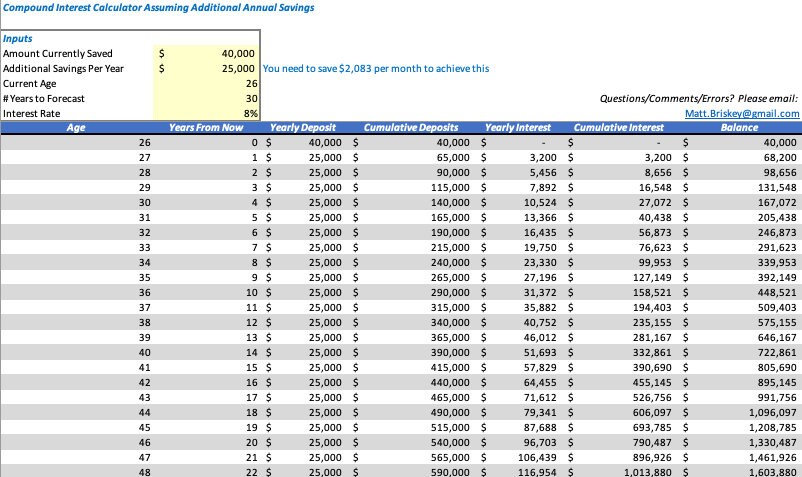Select the Questions/Comments/Errors text cell

coord(699,99)
